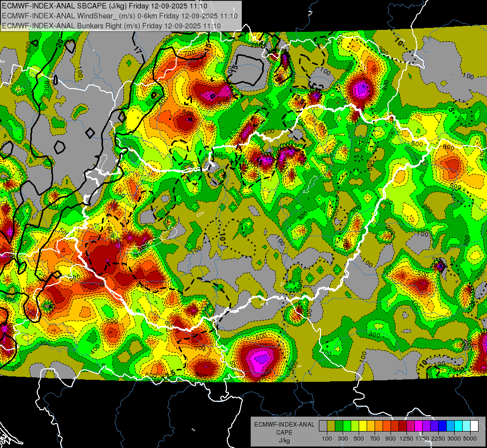Screen dimensions: 487x448
Task: Click the 1250 tick label in legend
Action: click(x=406, y=439)
